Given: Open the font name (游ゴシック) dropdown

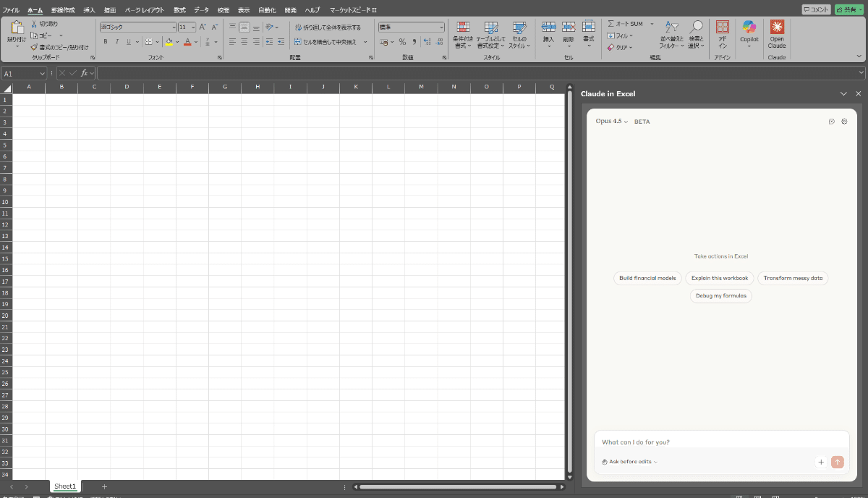Looking at the screenshot, I should pyautogui.click(x=173, y=27).
